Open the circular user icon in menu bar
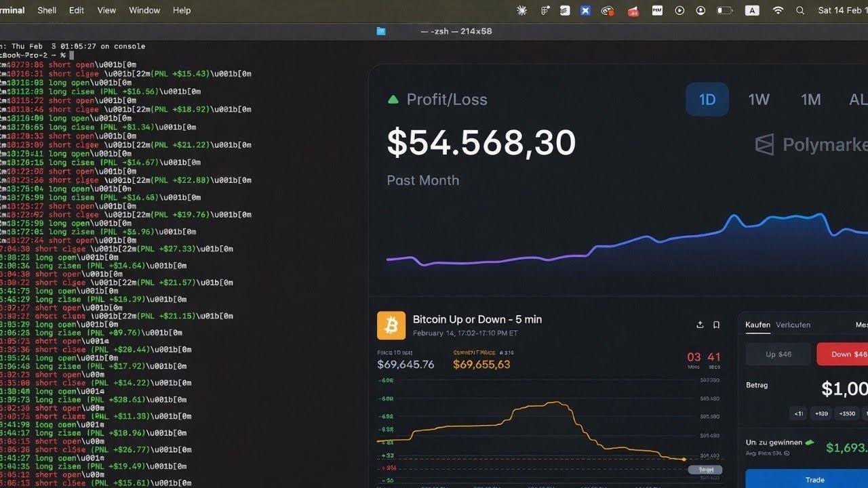This screenshot has width=868, height=488. [x=701, y=10]
